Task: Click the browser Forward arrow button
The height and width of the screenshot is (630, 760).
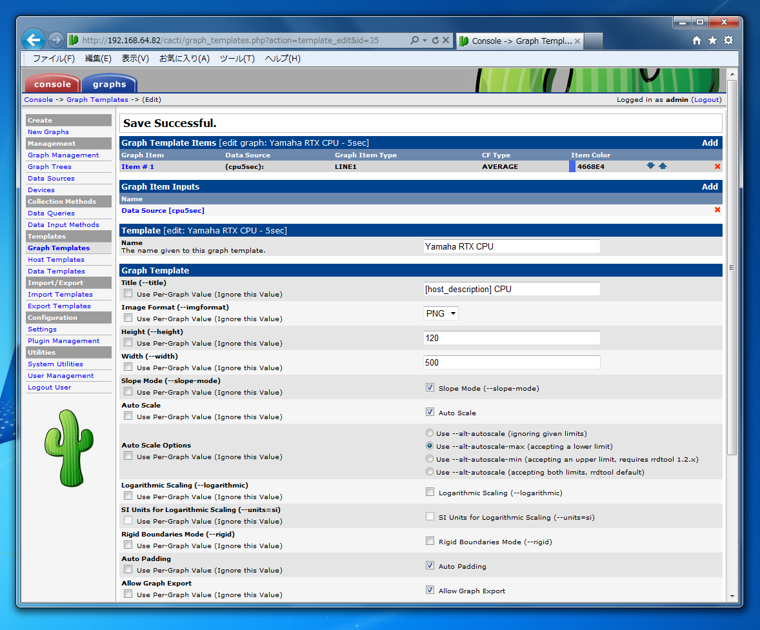Action: pyautogui.click(x=56, y=40)
